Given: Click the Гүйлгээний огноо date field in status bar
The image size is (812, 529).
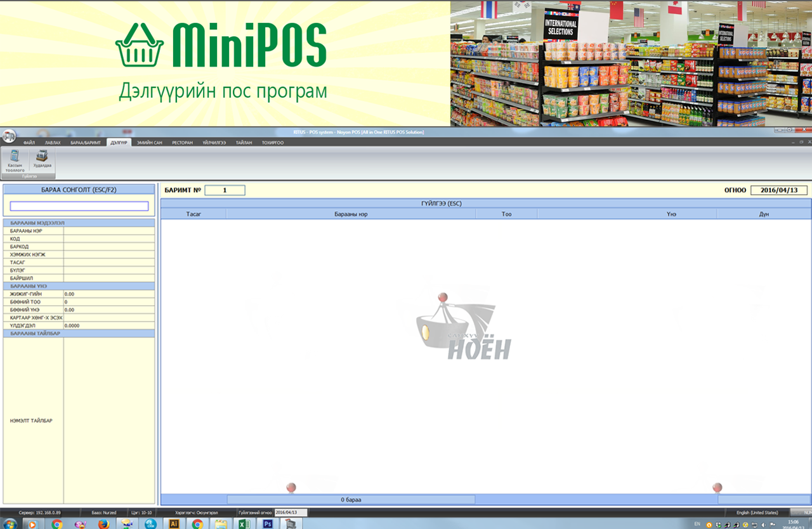Looking at the screenshot, I should coord(291,513).
